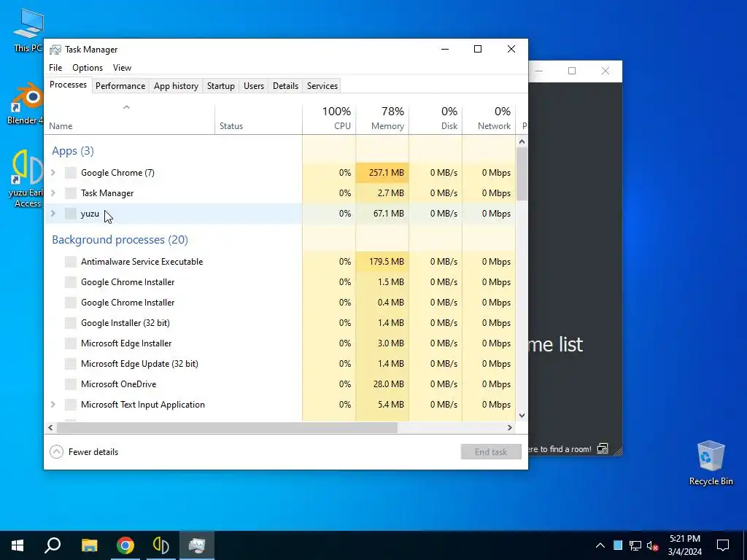Click the horizontal scrollbar thumb

[x=227, y=427]
